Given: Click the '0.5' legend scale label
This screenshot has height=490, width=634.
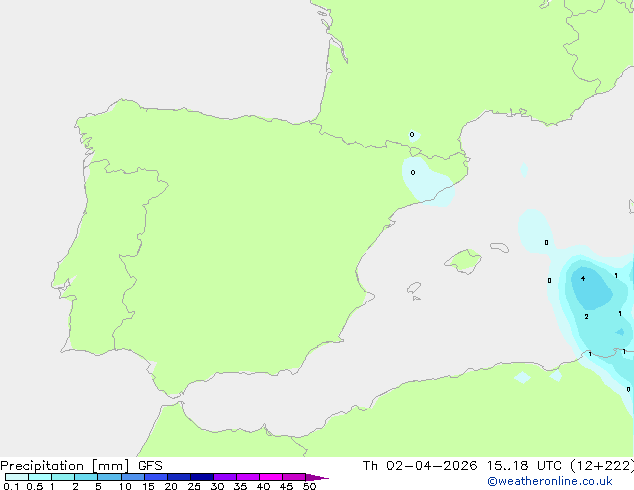Looking at the screenshot, I should 35,486.
